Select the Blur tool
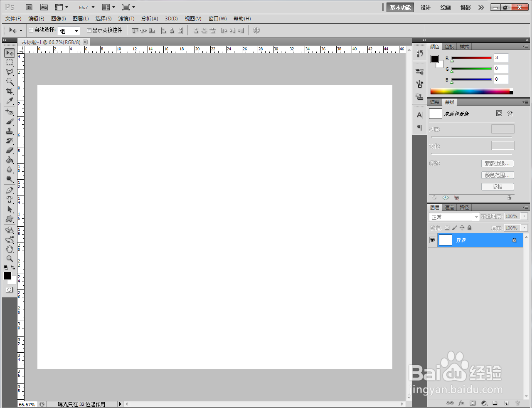The height and width of the screenshot is (408, 532). [10, 169]
